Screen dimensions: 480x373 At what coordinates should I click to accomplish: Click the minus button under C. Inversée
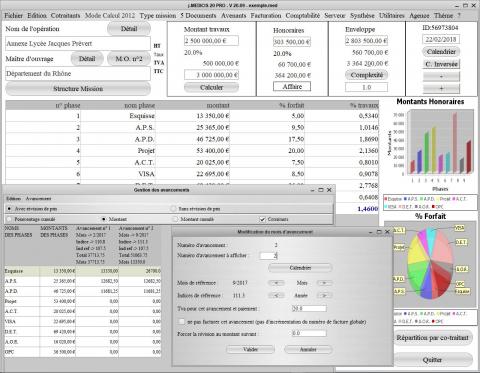click(x=441, y=76)
